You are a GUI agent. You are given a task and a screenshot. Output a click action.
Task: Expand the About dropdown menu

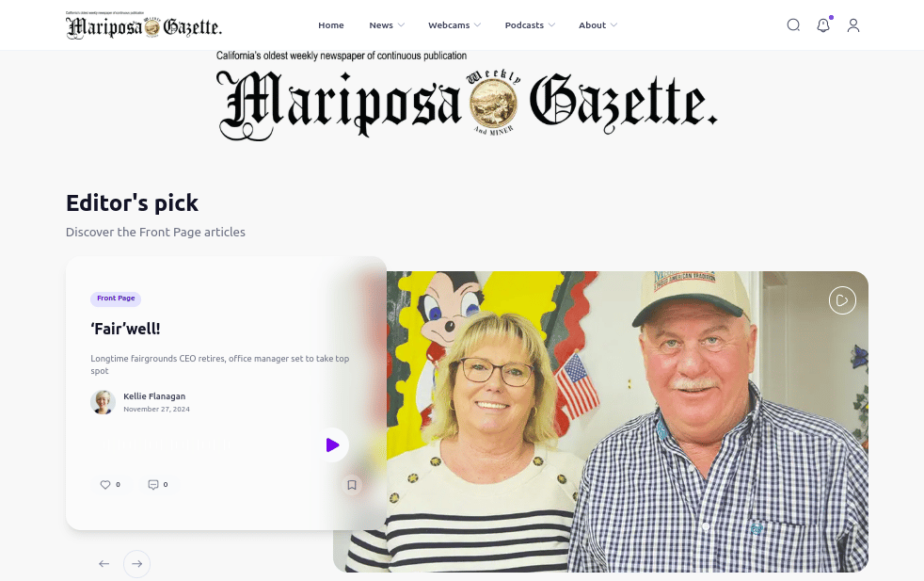pos(597,24)
